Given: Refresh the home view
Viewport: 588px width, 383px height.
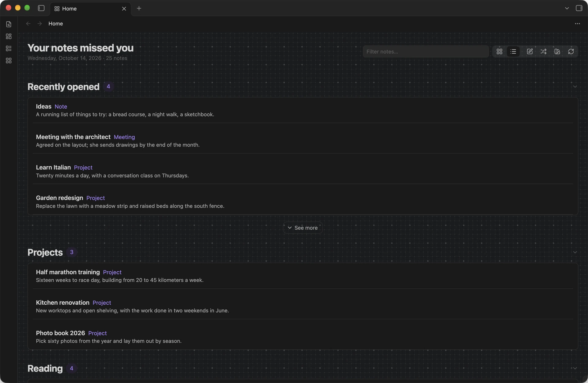Looking at the screenshot, I should click(571, 51).
